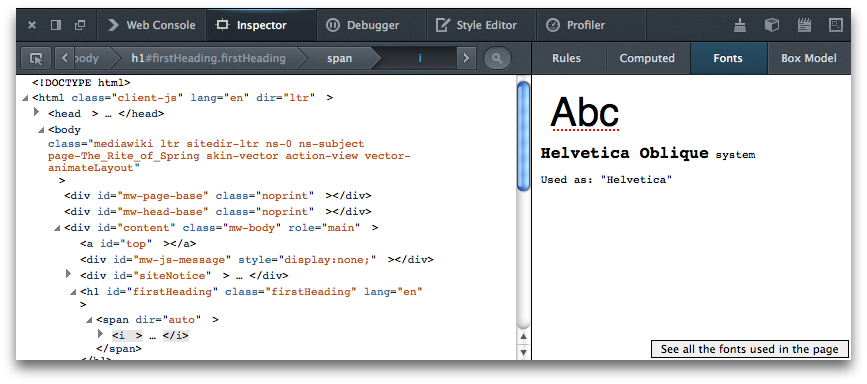Click See all the fonts used in the page
The height and width of the screenshot is (384, 867).
pyautogui.click(x=749, y=349)
